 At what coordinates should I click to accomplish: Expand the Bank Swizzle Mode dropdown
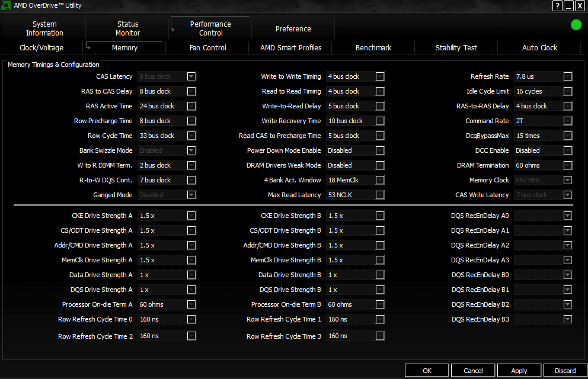191,150
